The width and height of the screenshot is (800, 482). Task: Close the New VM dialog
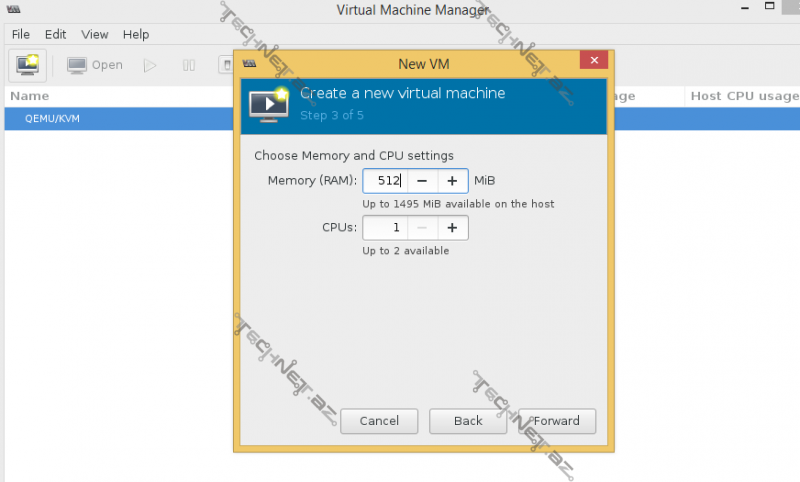coord(594,60)
